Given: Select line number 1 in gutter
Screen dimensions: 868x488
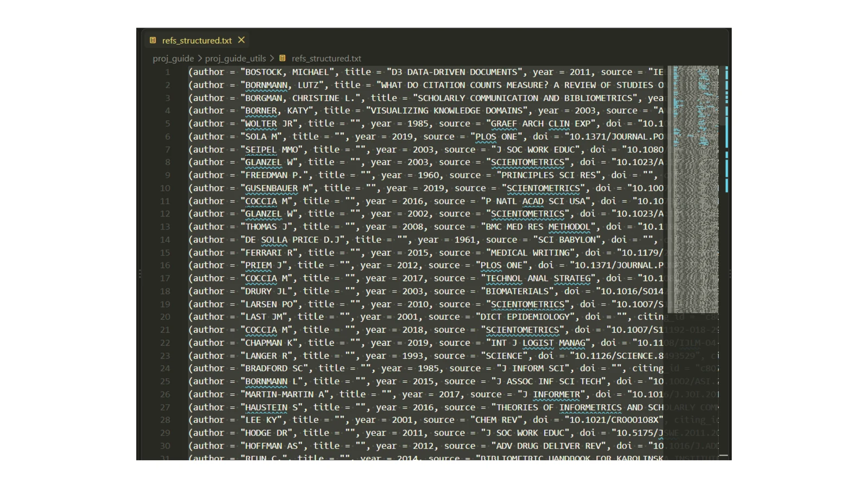Looking at the screenshot, I should click(x=168, y=72).
